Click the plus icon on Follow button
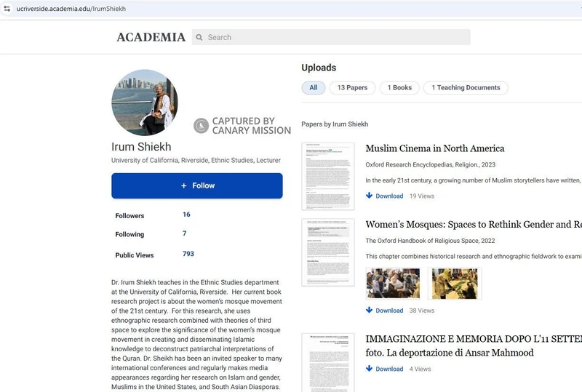 point(184,185)
